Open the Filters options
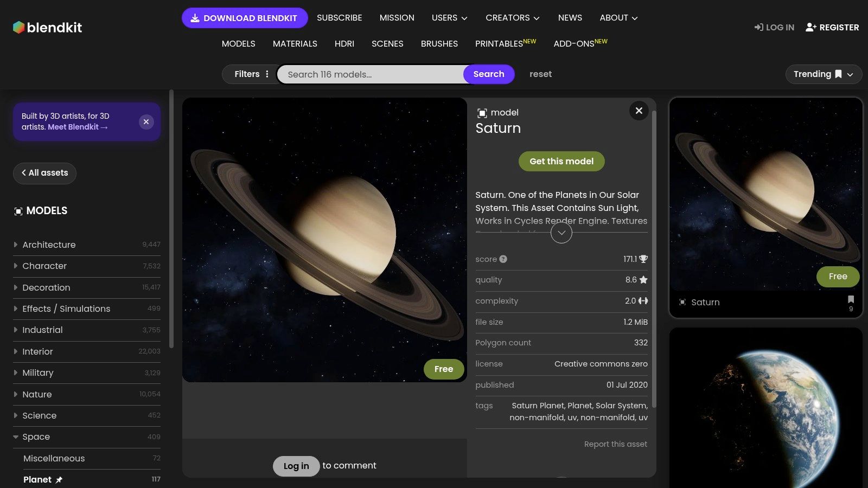The height and width of the screenshot is (488, 868). (251, 74)
